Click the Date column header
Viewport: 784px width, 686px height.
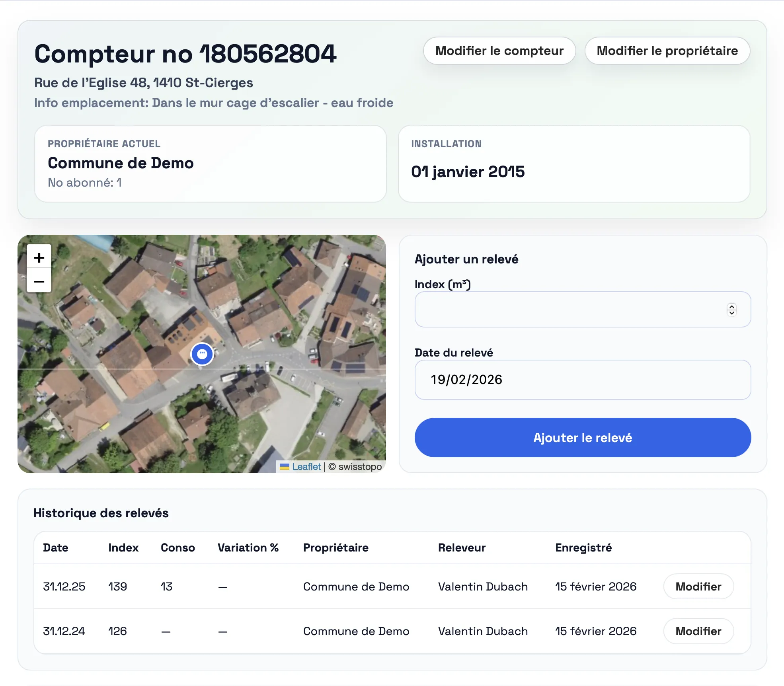click(x=56, y=548)
